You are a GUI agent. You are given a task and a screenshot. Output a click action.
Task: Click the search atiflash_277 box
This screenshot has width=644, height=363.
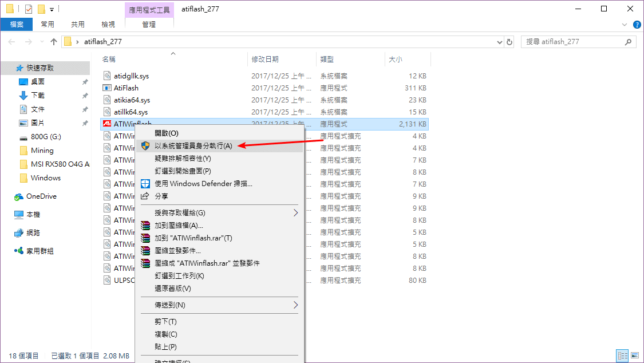[578, 42]
